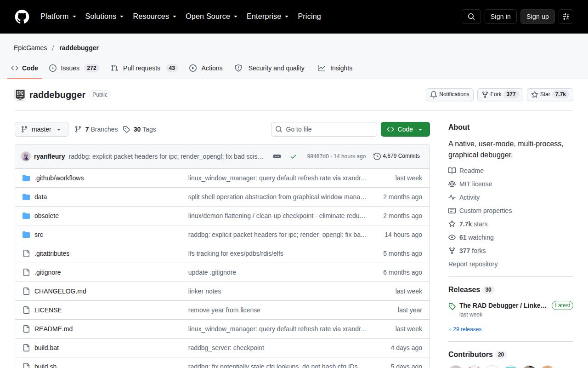View the 7.7k stars link
Image resolution: width=588 pixels, height=368 pixels.
coord(468,224)
